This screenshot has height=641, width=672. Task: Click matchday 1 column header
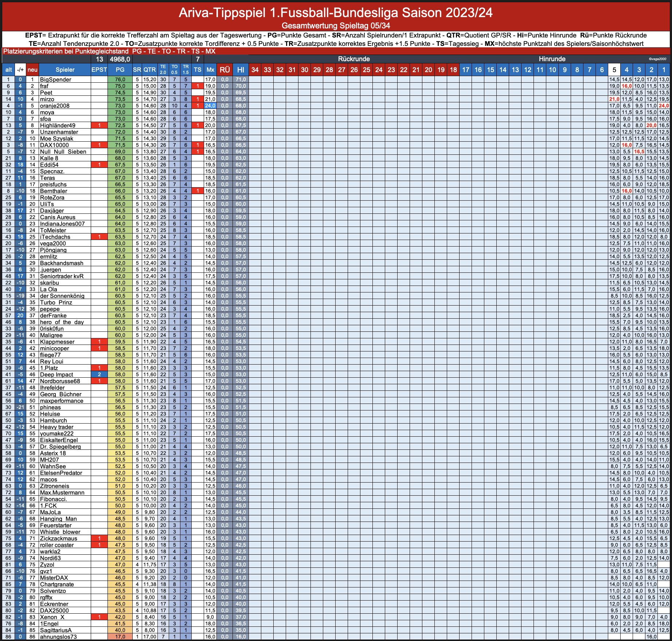pyautogui.click(x=664, y=70)
